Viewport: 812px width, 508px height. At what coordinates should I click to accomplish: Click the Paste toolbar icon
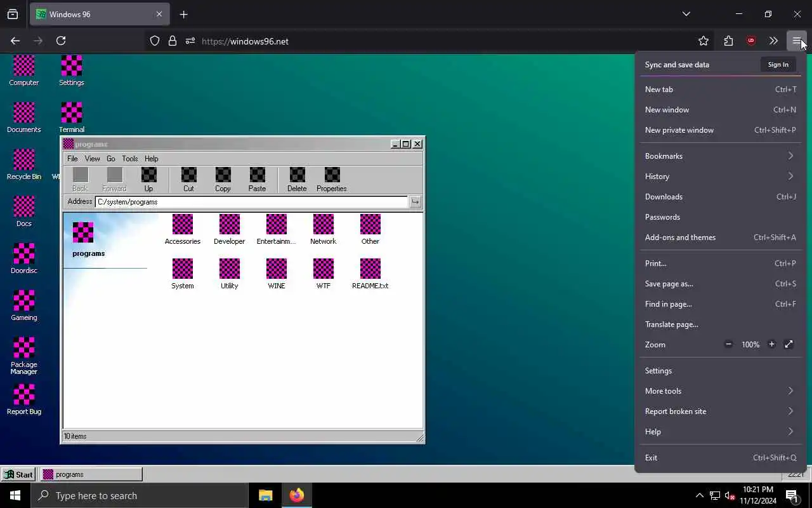[x=257, y=180]
